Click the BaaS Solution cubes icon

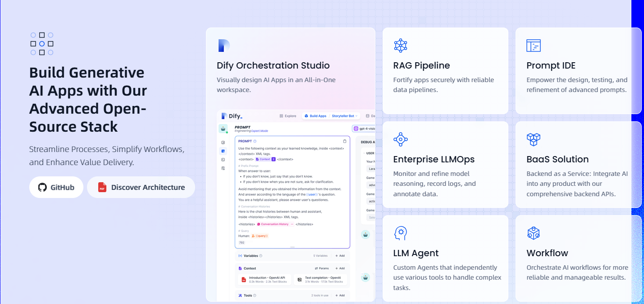click(x=534, y=139)
